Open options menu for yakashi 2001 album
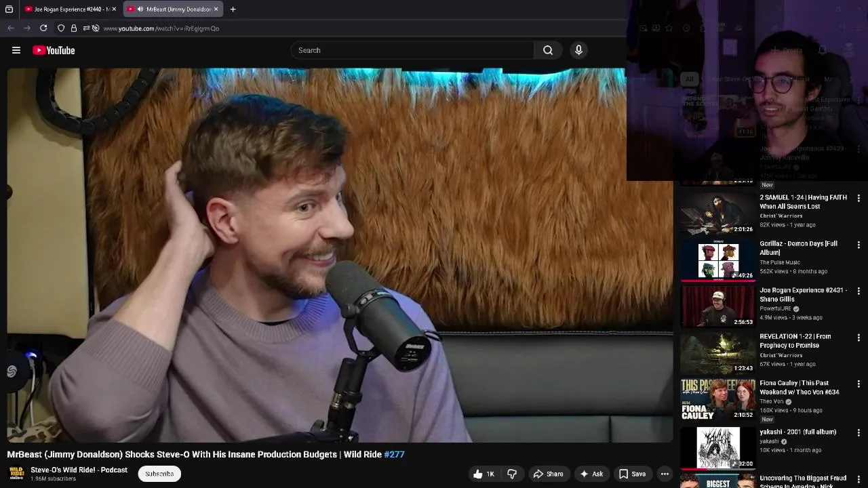Screen dimensions: 868x488 point(859,433)
